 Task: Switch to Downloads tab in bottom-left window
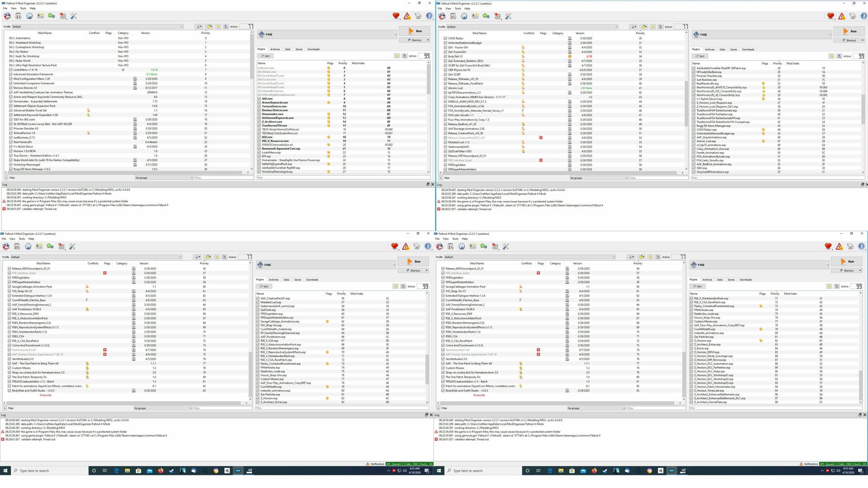click(312, 280)
